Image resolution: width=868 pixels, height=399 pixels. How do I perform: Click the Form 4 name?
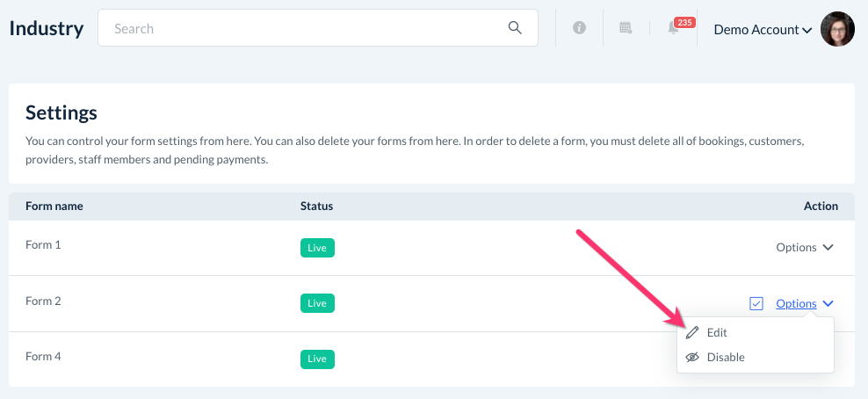click(x=44, y=357)
